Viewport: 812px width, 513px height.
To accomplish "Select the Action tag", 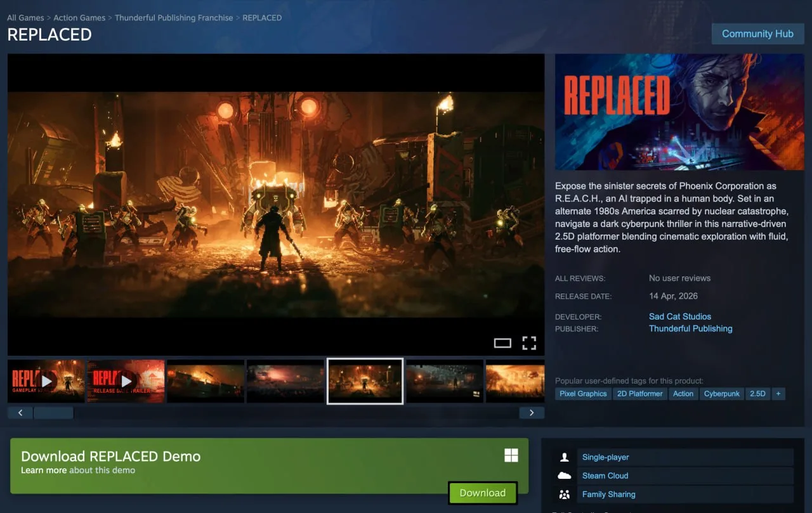I will point(683,394).
